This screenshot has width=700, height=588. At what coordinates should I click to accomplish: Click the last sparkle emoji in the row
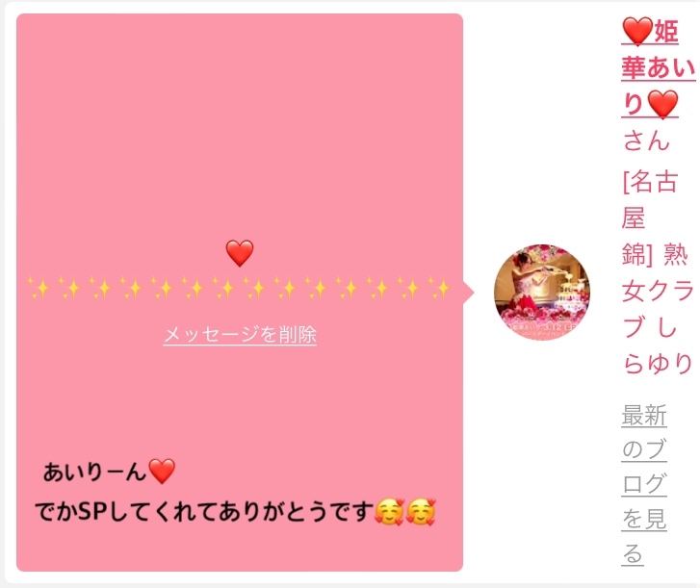click(x=440, y=288)
